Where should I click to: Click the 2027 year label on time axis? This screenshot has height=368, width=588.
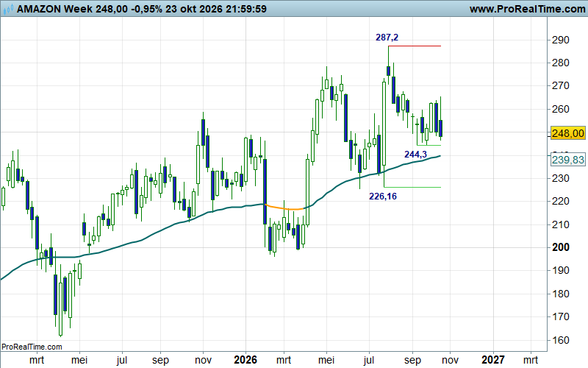coord(492,360)
